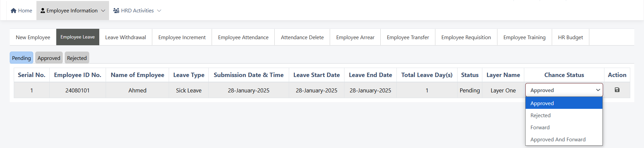The image size is (644, 148).
Task: Switch to the Approved filter tab
Action: (x=49, y=58)
